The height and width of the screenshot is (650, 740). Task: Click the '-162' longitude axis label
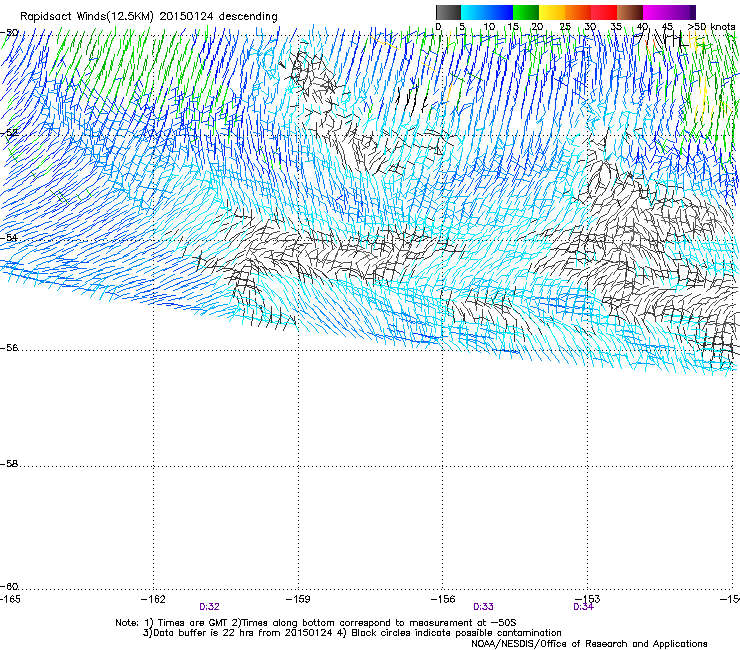pos(153,599)
